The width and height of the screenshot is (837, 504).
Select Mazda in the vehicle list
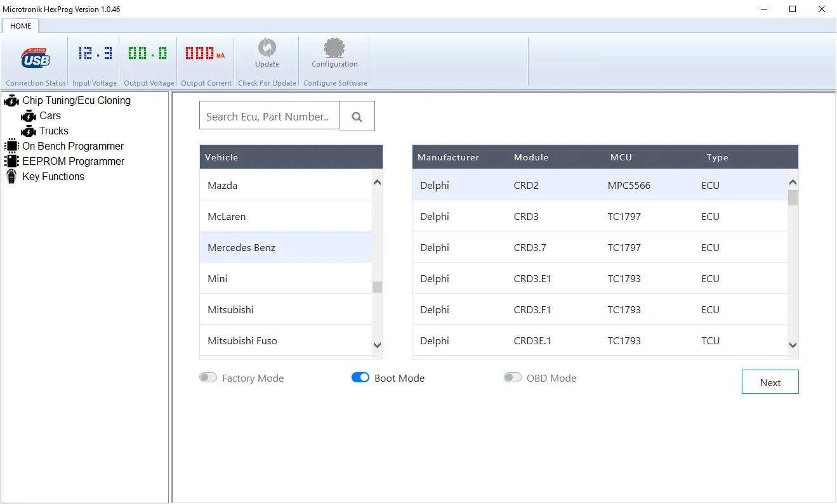pyautogui.click(x=286, y=185)
